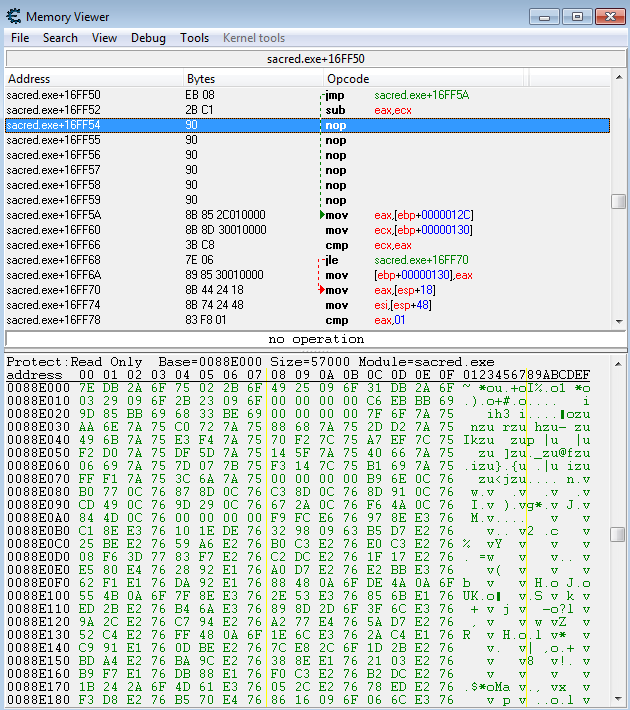Open the Debug menu
Viewport: 630px width, 710px height.
[148, 38]
